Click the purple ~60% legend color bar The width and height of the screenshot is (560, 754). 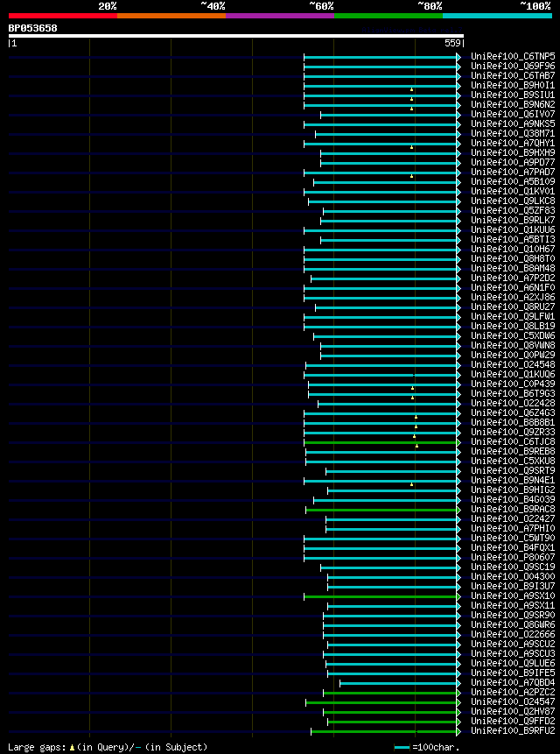point(280,16)
